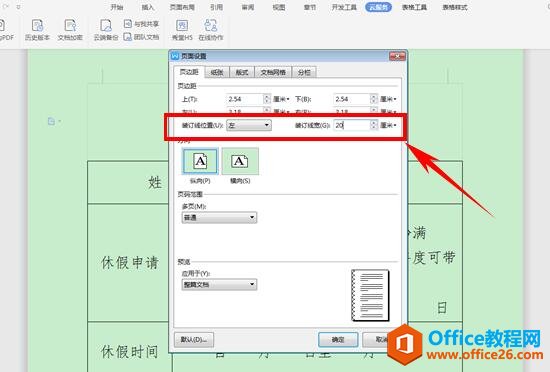Click the 下(B) bottom margin input field
Image resolution: width=550 pixels, height=372 pixels.
tap(351, 99)
